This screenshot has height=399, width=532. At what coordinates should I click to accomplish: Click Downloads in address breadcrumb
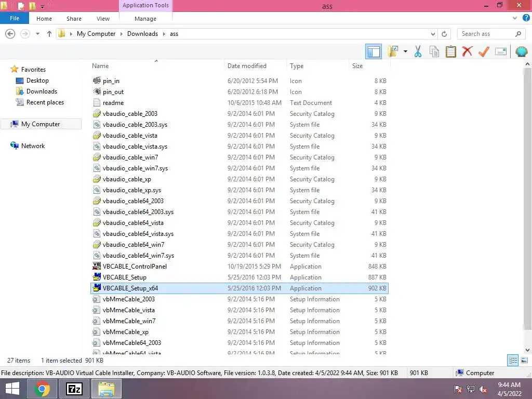coord(142,34)
